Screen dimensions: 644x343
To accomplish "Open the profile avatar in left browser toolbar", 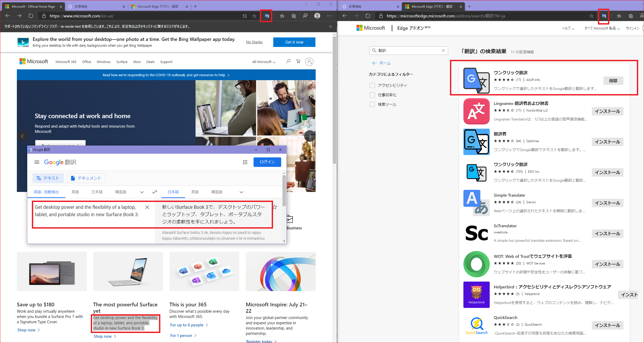I will click(x=317, y=16).
